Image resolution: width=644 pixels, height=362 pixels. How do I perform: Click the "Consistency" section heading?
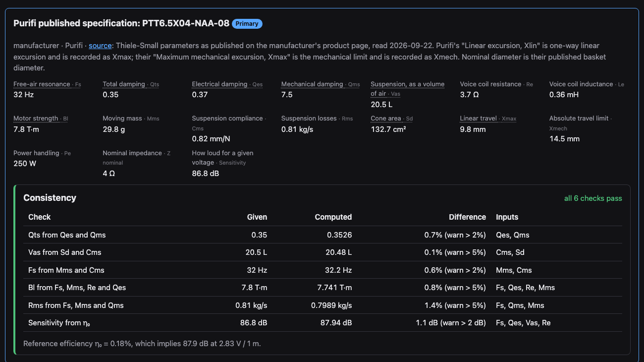50,198
